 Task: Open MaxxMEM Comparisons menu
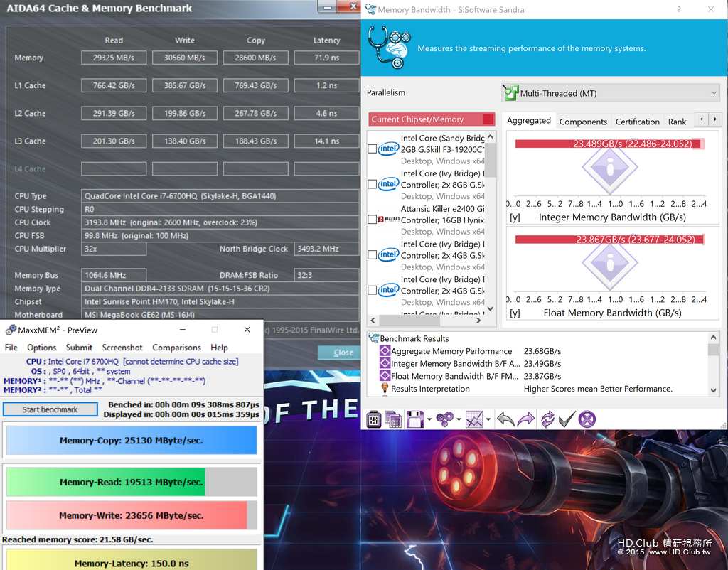point(176,348)
